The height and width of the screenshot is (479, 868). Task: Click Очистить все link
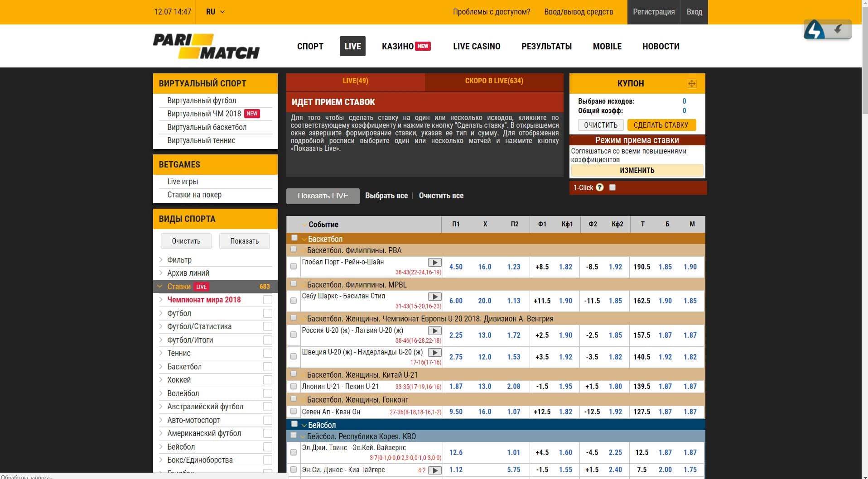[441, 196]
